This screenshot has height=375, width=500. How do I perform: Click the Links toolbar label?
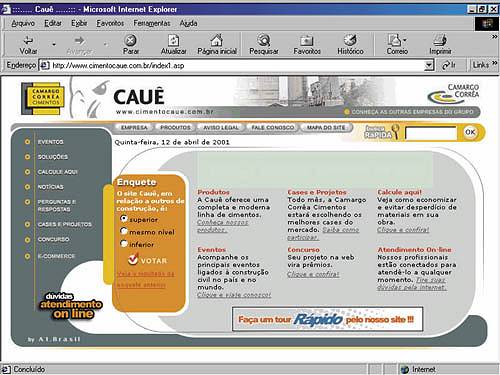click(x=480, y=65)
